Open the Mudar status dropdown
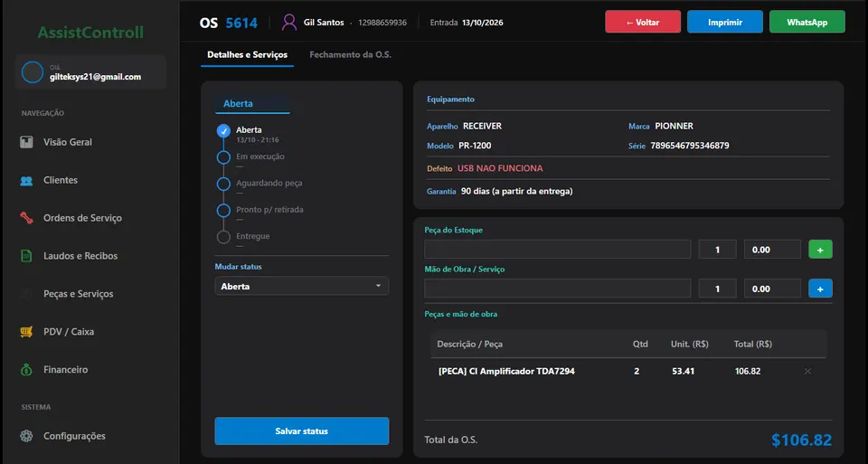868x464 pixels. click(302, 286)
